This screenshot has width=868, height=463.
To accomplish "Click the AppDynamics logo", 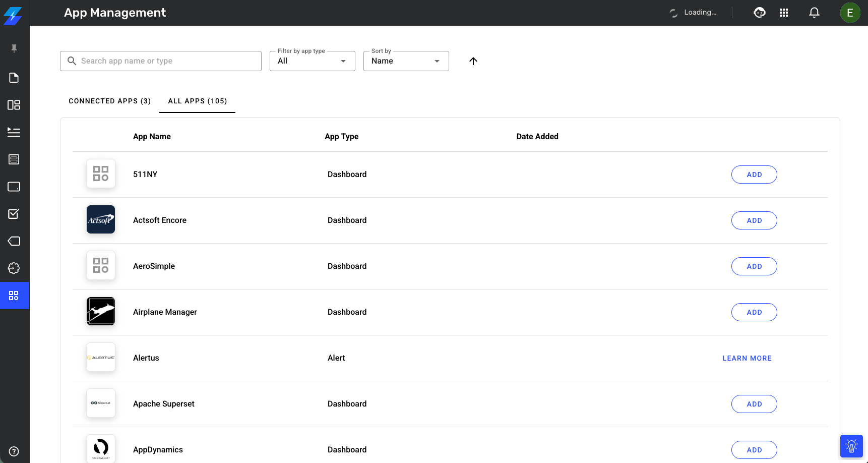I will coord(101,448).
